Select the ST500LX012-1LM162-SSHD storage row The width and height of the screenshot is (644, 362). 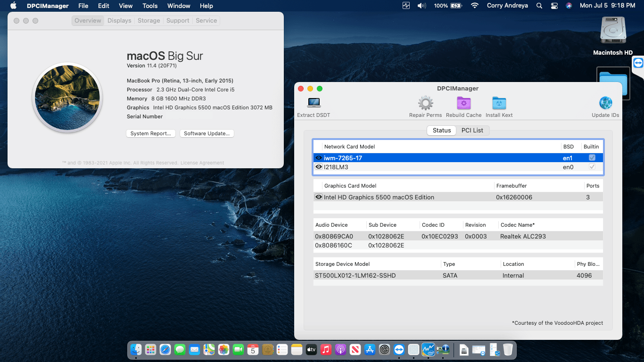click(x=458, y=275)
